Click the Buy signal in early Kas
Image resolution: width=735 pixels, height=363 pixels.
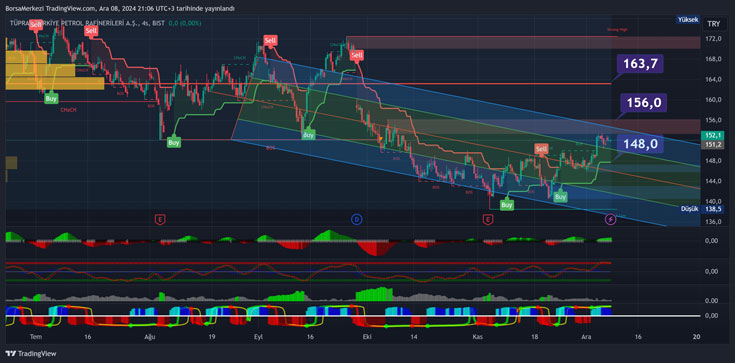[x=506, y=204]
